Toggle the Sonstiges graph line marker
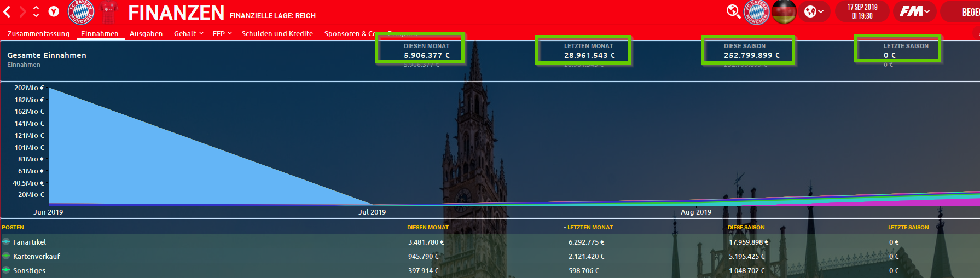The image size is (980, 278). 6,270
